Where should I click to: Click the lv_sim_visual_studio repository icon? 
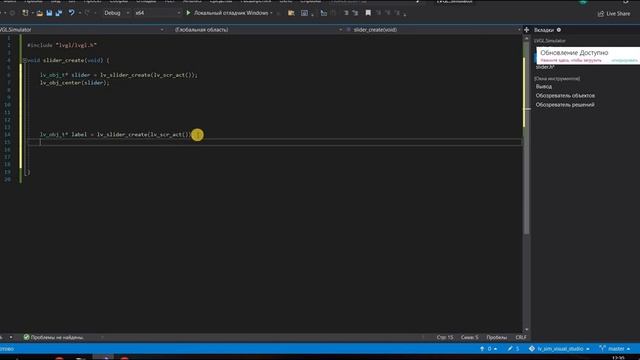531,349
